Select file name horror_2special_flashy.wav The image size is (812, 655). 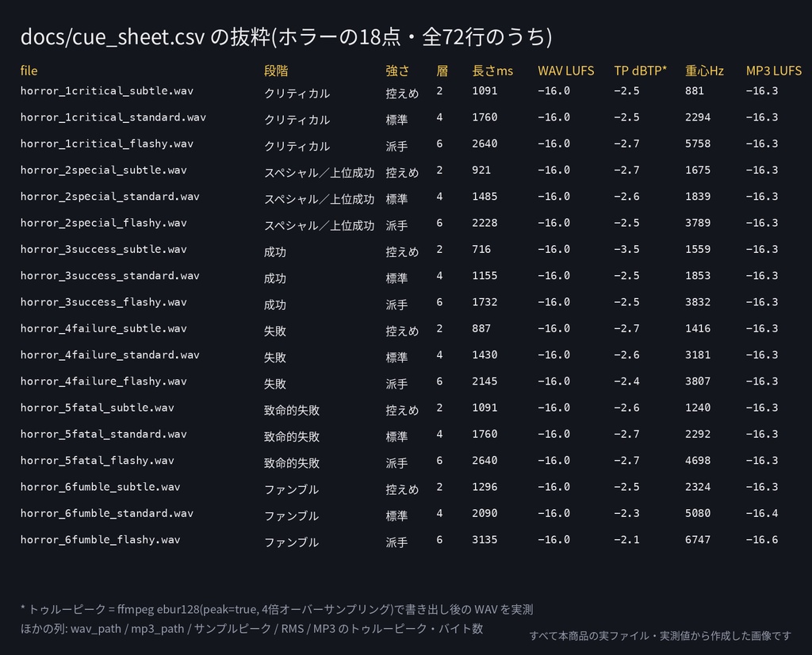pos(104,223)
